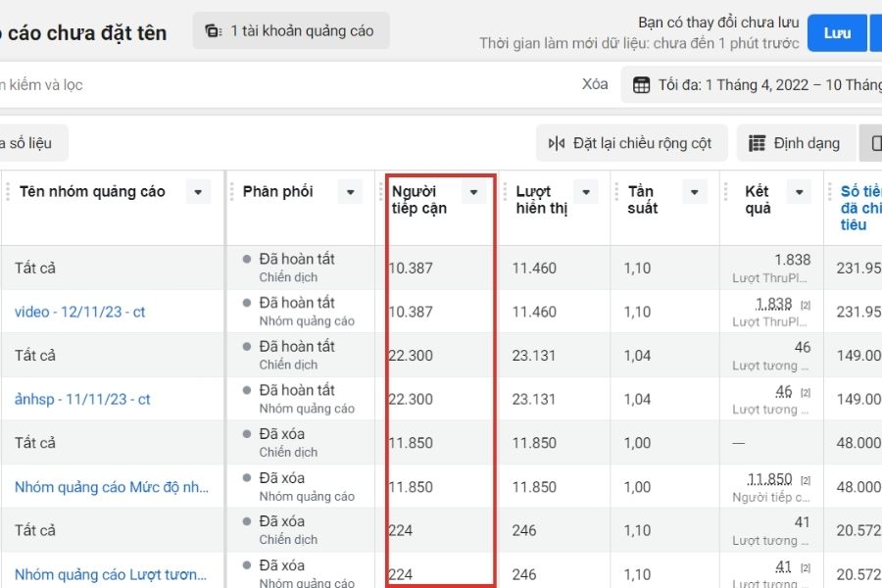The image size is (882, 588).
Task: Click Xóa to clear filters
Action: (x=595, y=84)
